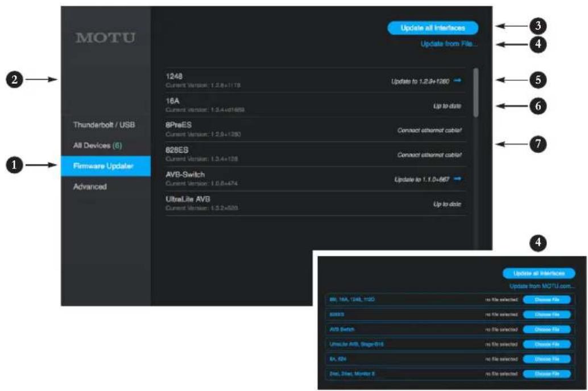Click the AVB Switch label in inset panel

342,330
